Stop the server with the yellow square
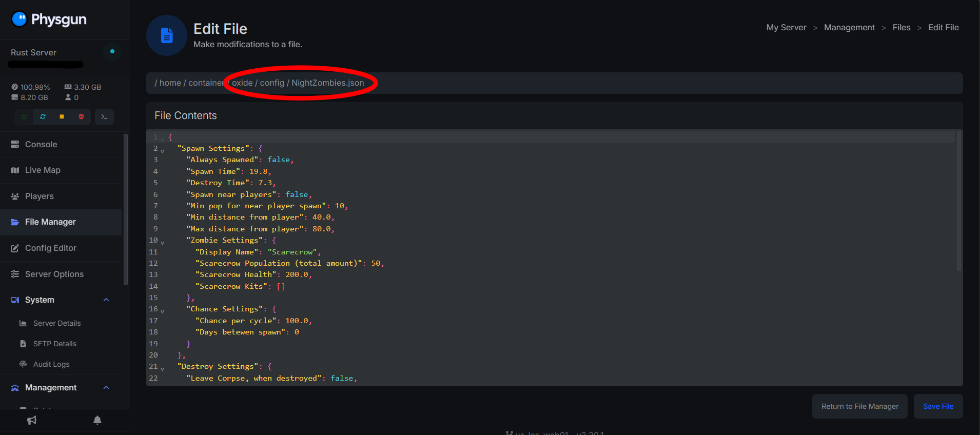Viewport: 980px width, 435px height. click(x=62, y=117)
